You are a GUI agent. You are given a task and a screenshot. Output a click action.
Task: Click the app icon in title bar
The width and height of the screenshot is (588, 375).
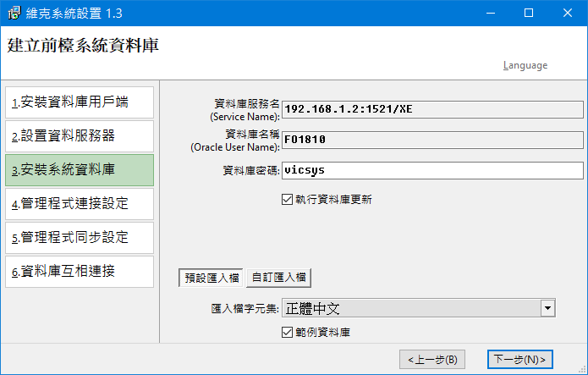pos(14,14)
